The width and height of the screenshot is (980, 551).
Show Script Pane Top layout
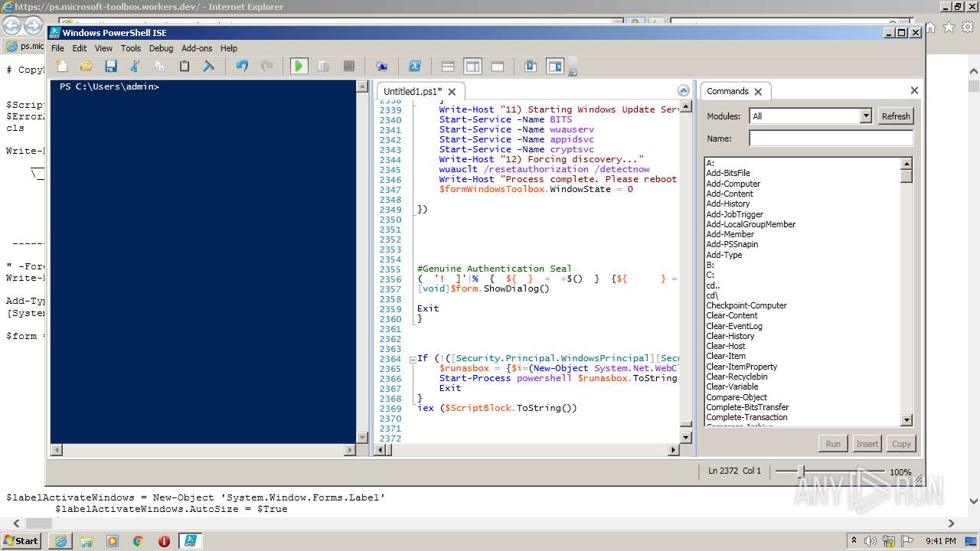click(448, 67)
